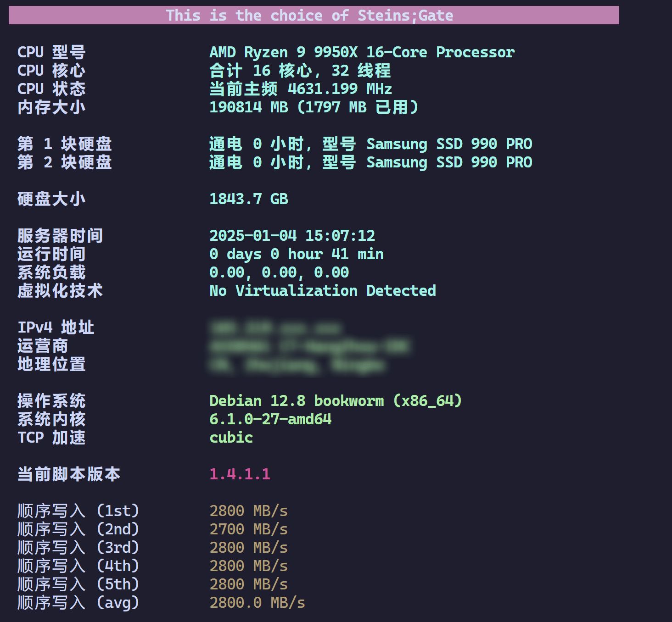This screenshot has height=622, width=672.
Task: Click the kernel version 6.1.0-27-amd64
Action: coord(270,419)
